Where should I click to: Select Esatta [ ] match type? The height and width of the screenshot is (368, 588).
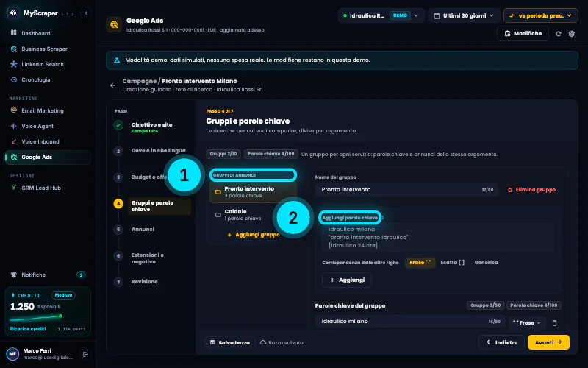pos(452,263)
